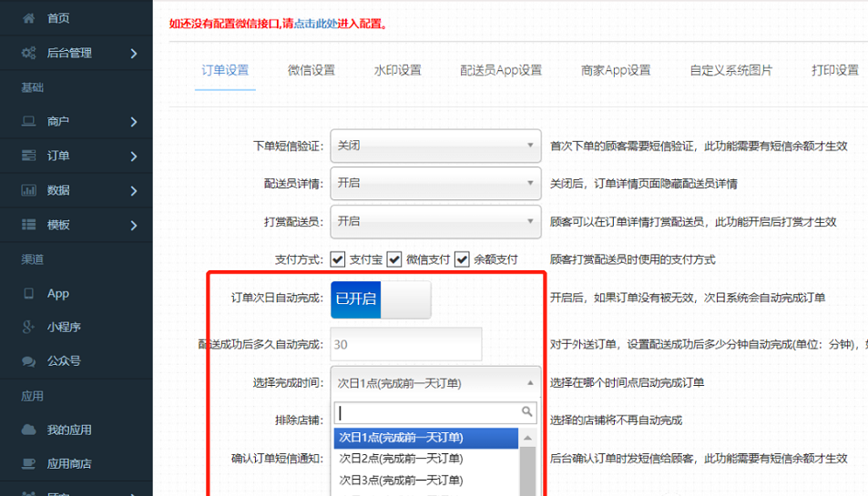This screenshot has height=496, width=868.
Task: Open the 水印设置 tab
Action: click(x=397, y=70)
